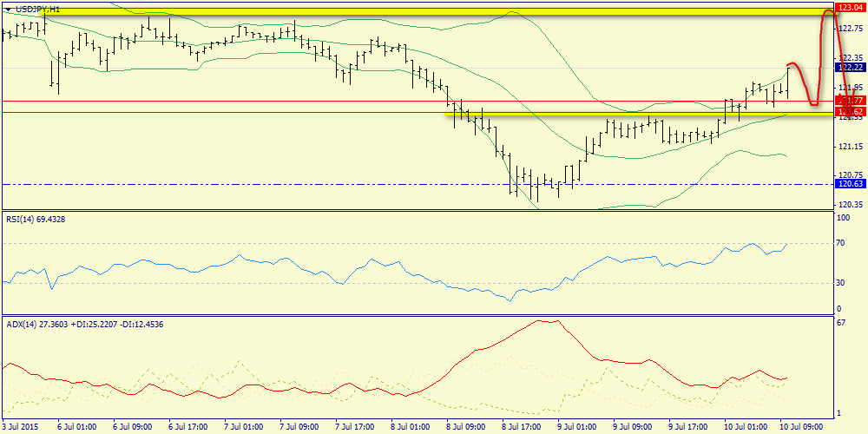The width and height of the screenshot is (868, 434).
Task: Click the 7 Jul 17:00 time label
Action: tap(354, 427)
